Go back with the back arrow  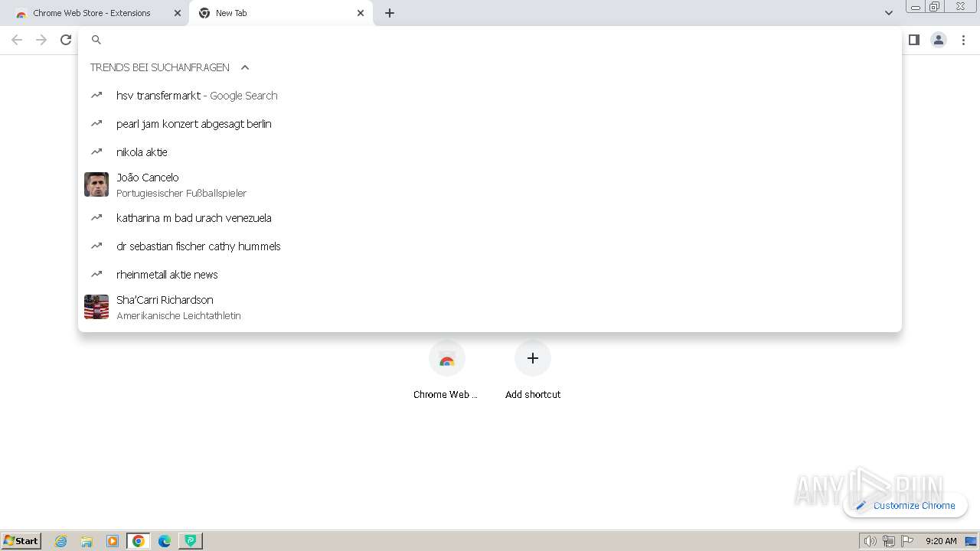coord(17,40)
